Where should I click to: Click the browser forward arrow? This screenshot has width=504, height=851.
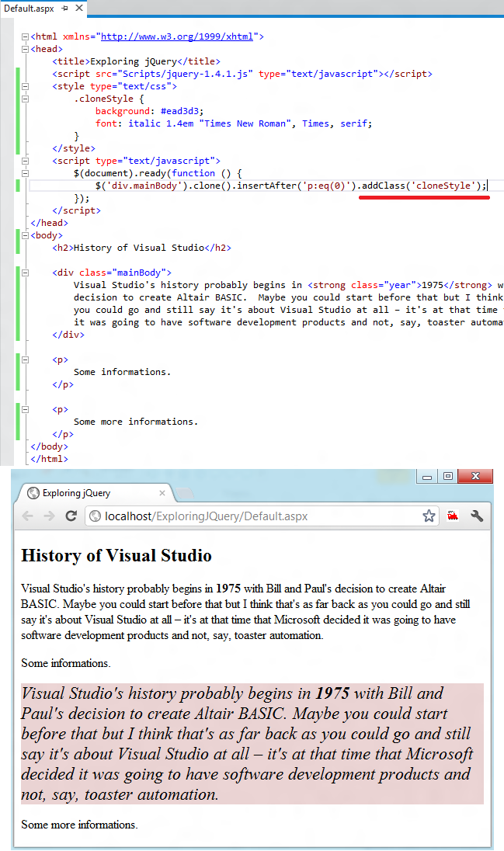coord(49,516)
